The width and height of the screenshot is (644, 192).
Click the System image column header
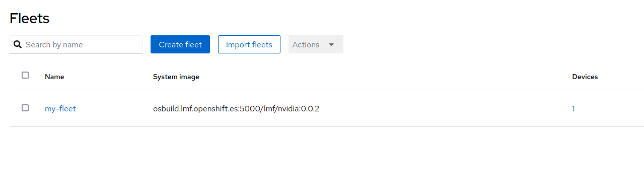176,77
